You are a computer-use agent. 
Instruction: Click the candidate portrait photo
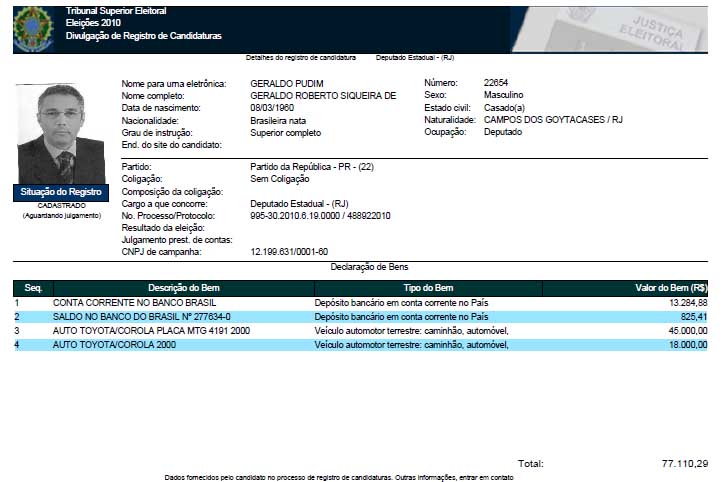pos(61,134)
